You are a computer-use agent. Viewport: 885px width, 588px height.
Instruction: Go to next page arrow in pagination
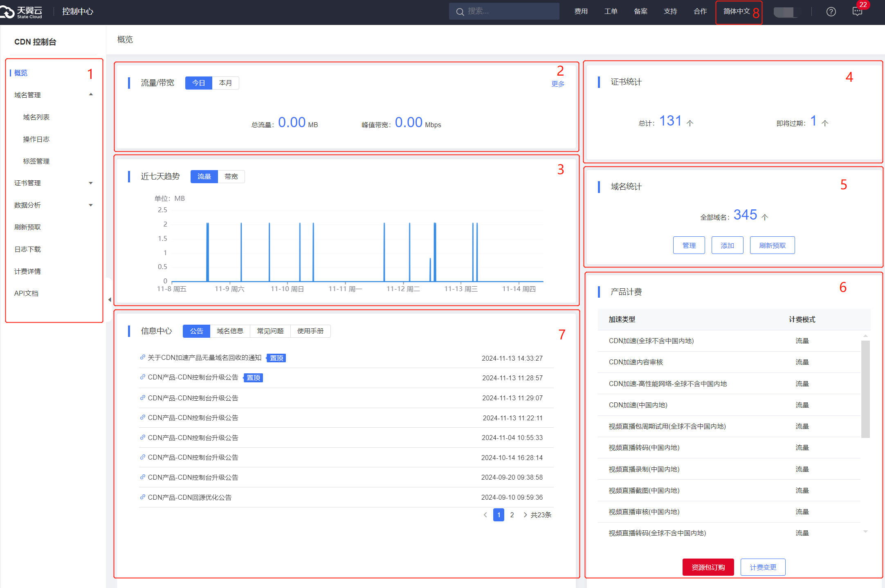(x=525, y=515)
